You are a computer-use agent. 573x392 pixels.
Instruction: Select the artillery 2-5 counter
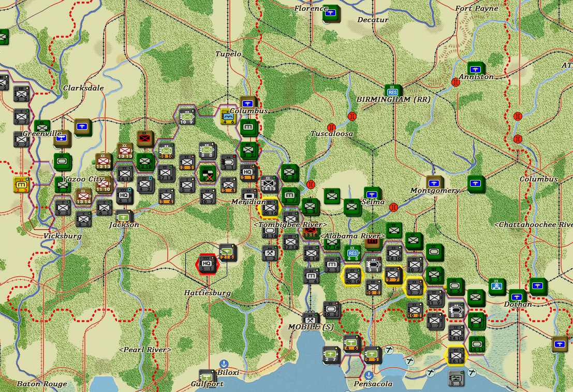click(332, 265)
